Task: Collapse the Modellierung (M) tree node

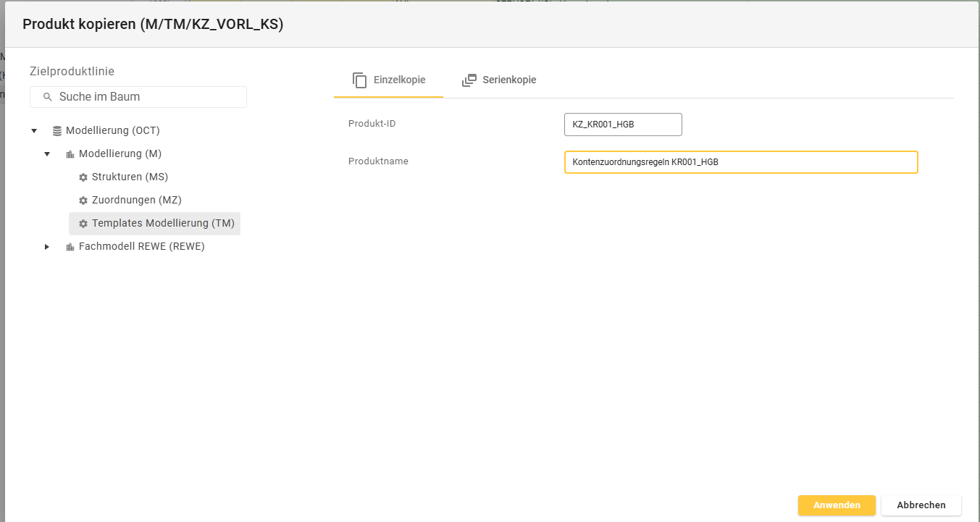Action: pos(47,154)
